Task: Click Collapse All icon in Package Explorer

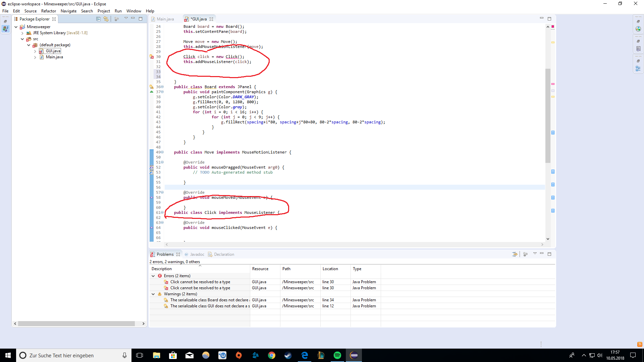Action: (x=98, y=19)
